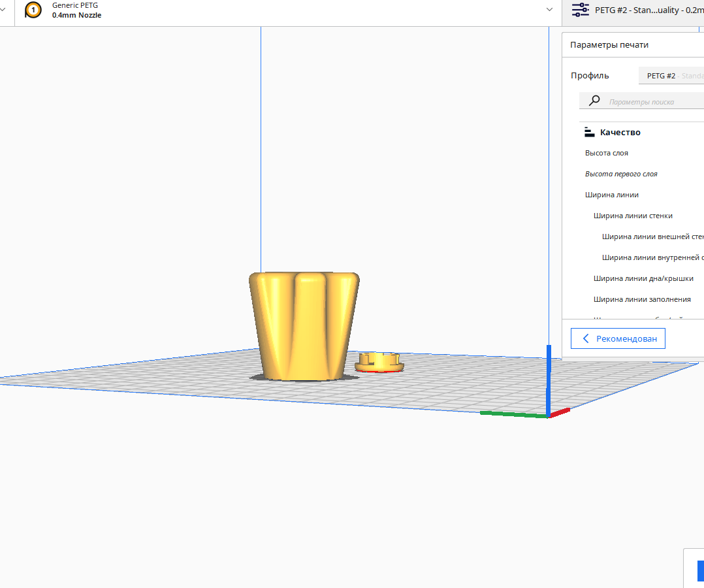Collapse the Качество settings category

click(620, 132)
